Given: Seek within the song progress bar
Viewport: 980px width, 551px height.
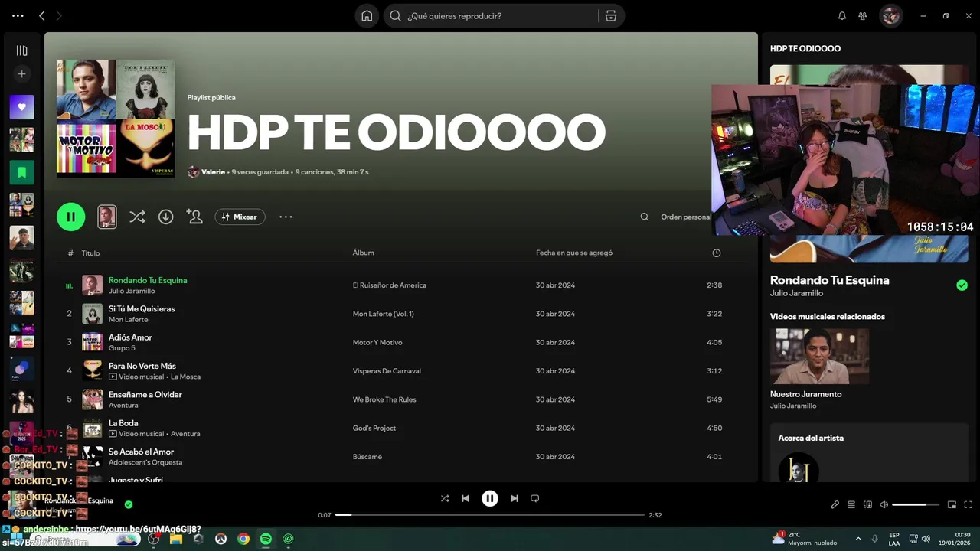Looking at the screenshot, I should click(x=490, y=515).
